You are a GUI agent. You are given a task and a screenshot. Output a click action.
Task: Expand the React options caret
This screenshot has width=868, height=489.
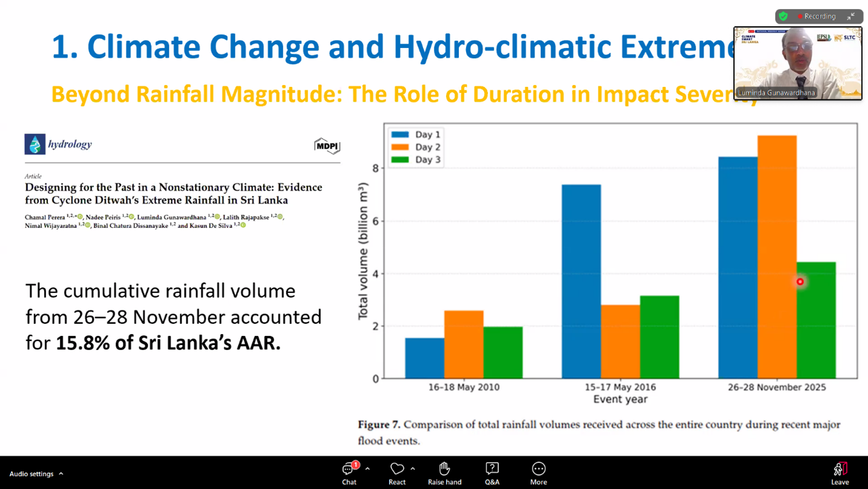point(413,469)
